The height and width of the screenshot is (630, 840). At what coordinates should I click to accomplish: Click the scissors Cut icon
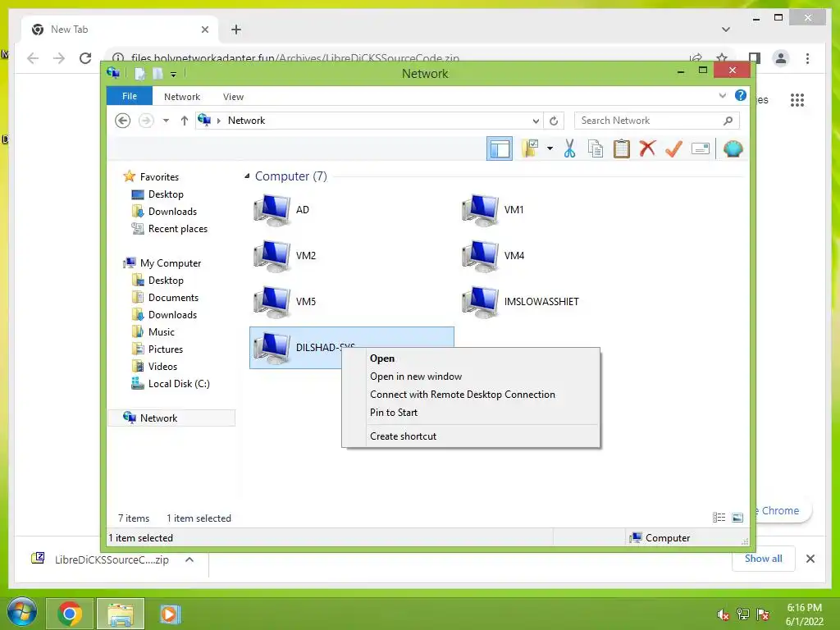click(569, 148)
